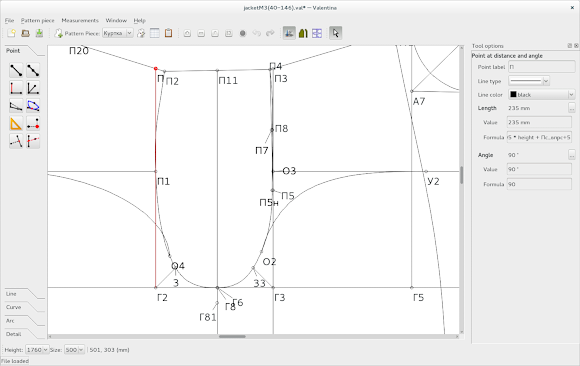Select the Point along line tool
This screenshot has width=580, height=366.
click(x=33, y=70)
